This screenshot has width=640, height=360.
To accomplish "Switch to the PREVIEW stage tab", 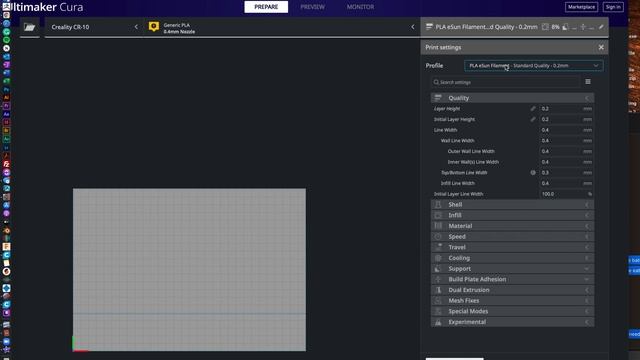I will [x=313, y=7].
